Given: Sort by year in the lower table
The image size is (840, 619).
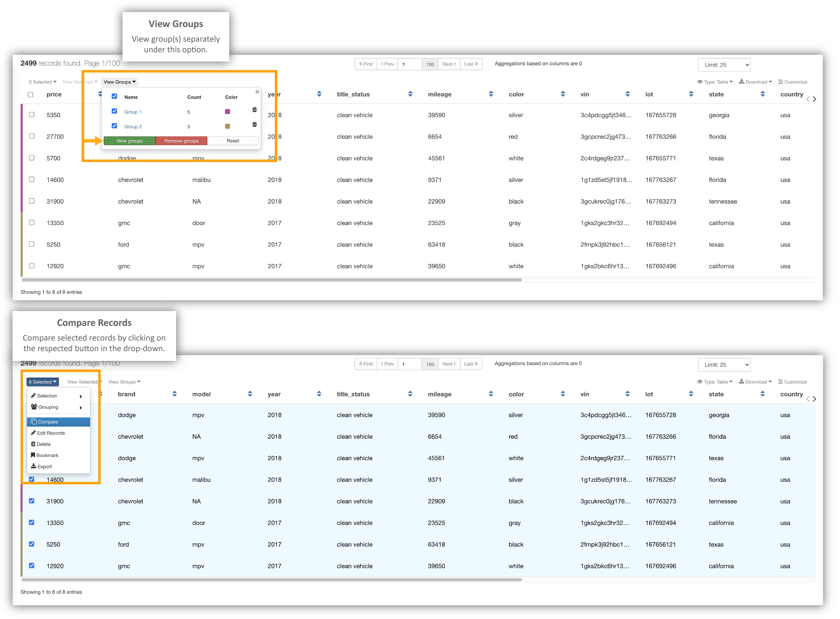Looking at the screenshot, I should click(x=319, y=394).
